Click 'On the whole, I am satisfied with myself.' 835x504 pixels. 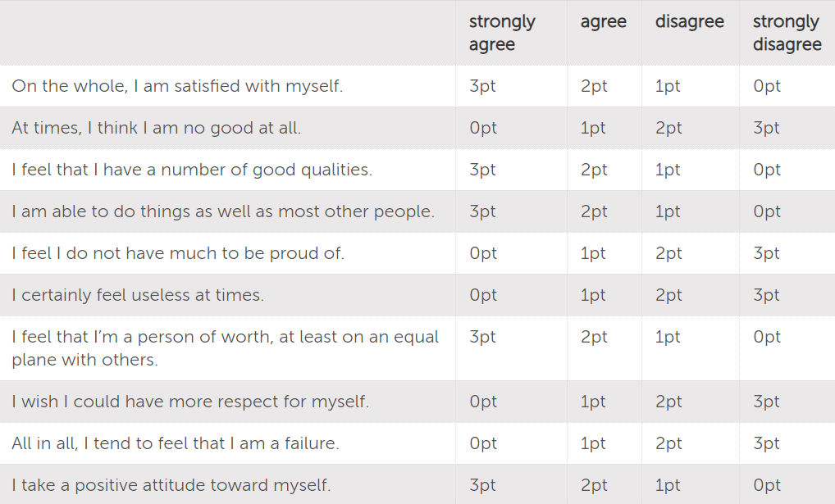(x=177, y=86)
